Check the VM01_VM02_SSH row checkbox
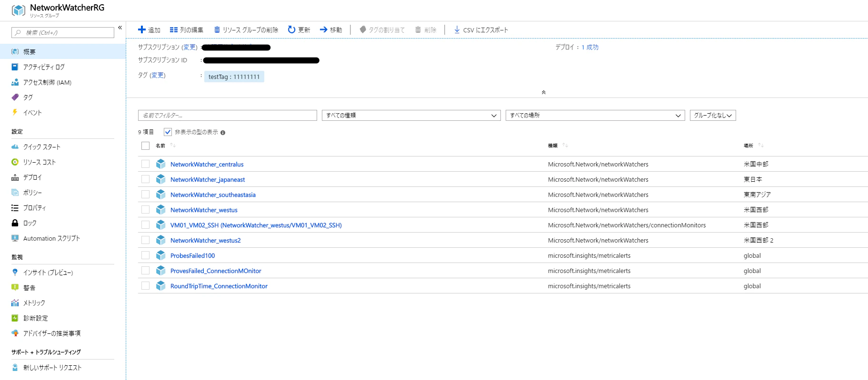 (146, 225)
